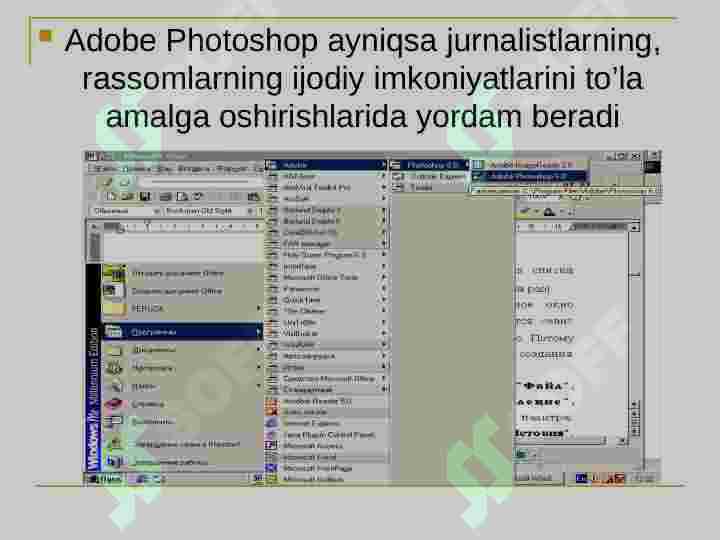Image resolution: width=720 pixels, height=540 pixels.
Task: Open the highlighted Adobe folder in Programs
Action: [327, 164]
